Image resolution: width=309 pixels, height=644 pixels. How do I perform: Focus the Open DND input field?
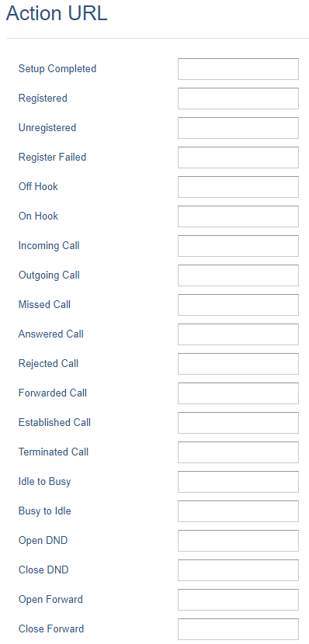pos(238,541)
